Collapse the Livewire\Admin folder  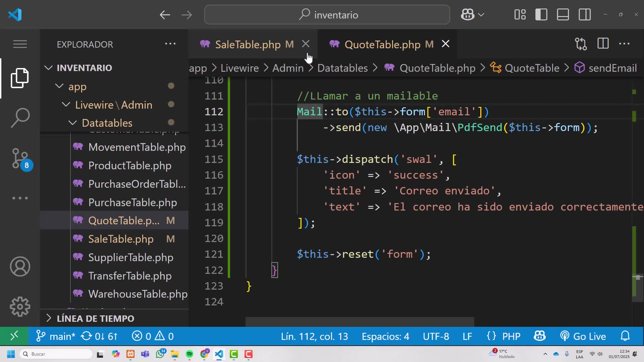point(114,105)
